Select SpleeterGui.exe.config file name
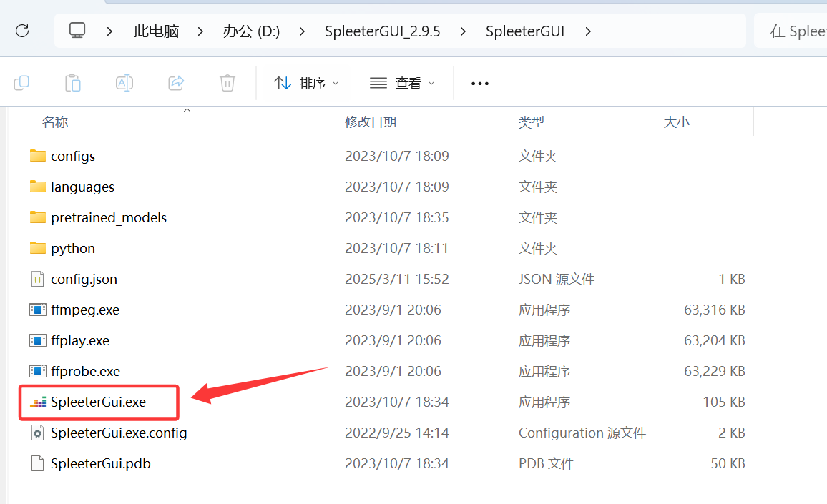 (119, 433)
